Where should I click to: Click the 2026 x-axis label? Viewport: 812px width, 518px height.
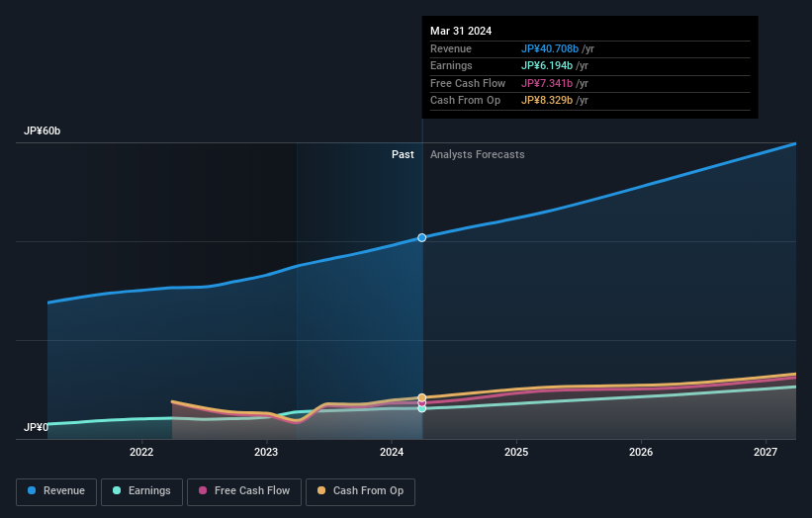(641, 452)
